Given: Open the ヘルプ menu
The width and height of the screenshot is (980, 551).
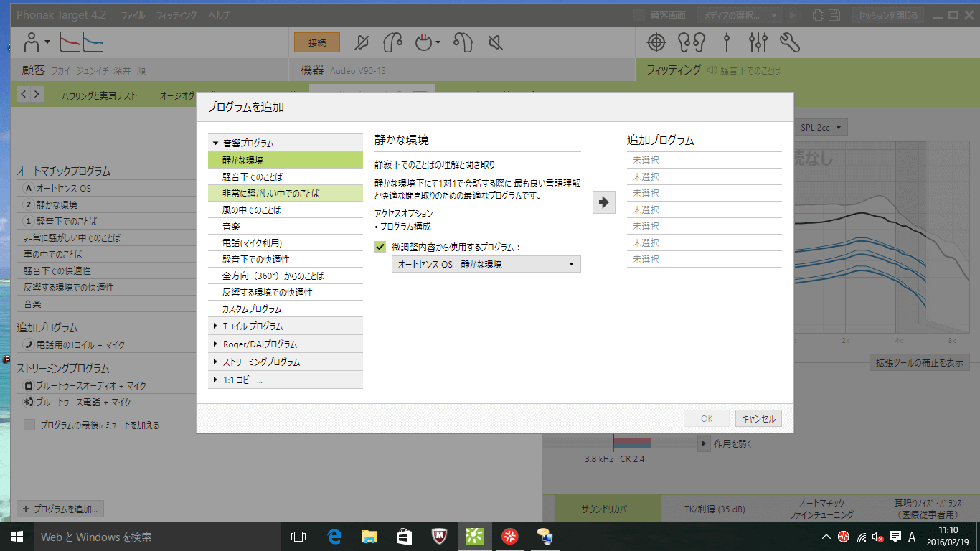Looking at the screenshot, I should pos(218,15).
